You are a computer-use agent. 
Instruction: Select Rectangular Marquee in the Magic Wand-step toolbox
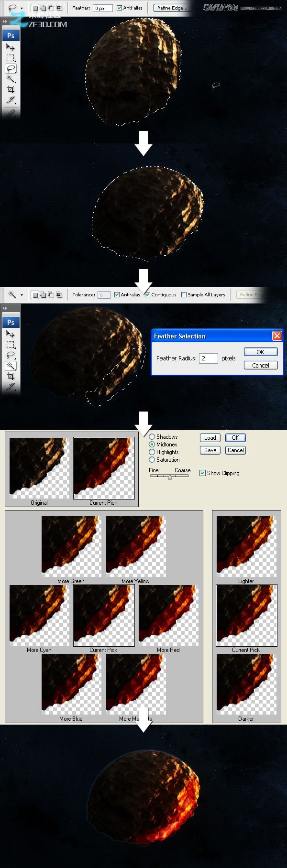[x=11, y=345]
